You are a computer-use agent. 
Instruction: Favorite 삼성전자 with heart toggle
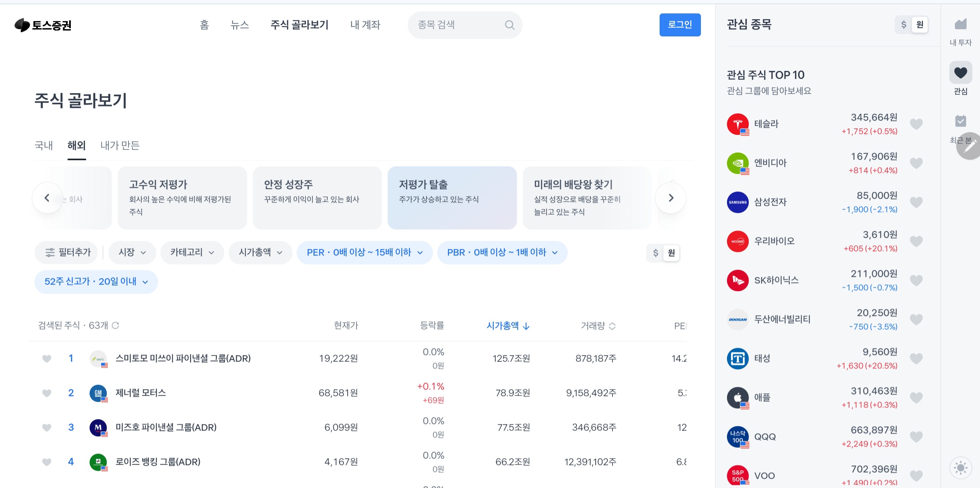coord(916,202)
